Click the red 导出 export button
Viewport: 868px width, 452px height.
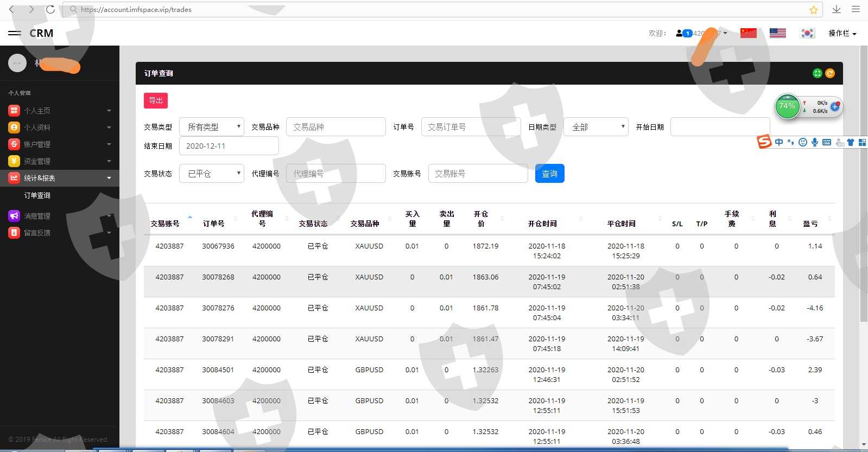coord(155,100)
